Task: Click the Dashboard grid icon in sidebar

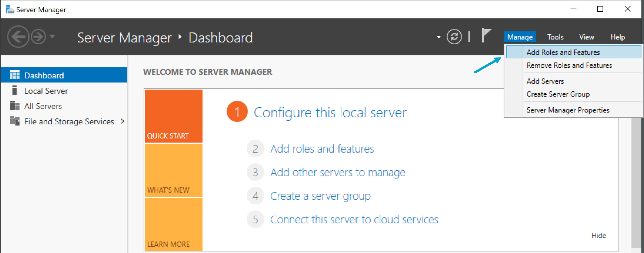Action: click(x=15, y=75)
